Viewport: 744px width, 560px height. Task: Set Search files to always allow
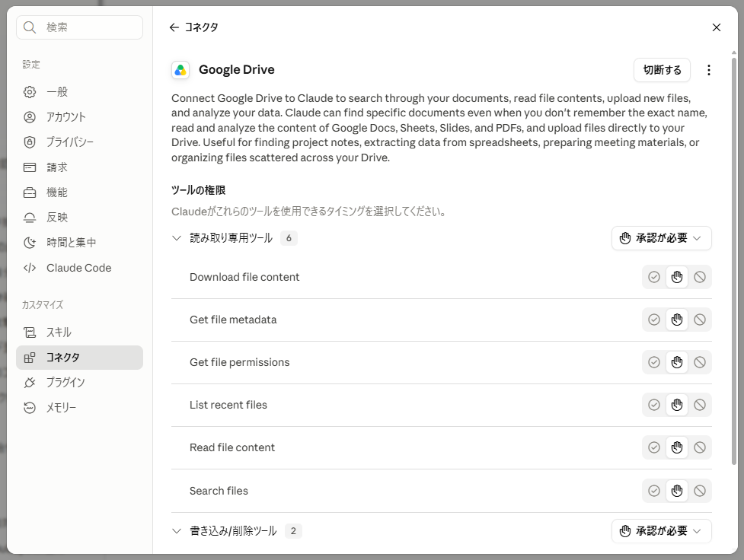654,491
